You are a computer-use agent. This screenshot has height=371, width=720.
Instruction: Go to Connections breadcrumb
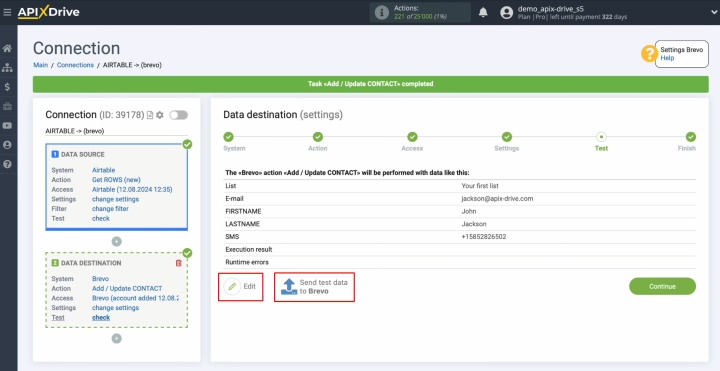[75, 65]
